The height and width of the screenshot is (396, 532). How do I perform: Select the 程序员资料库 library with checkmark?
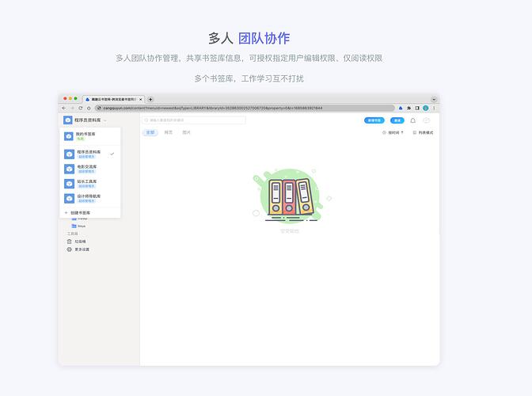tap(88, 153)
